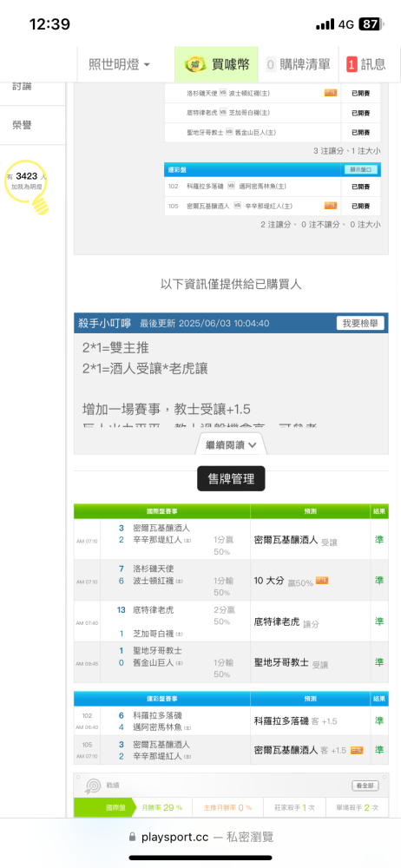
Task: Click 洛杉磯天使 in 國際盤賽事 table
Action: pos(154,569)
